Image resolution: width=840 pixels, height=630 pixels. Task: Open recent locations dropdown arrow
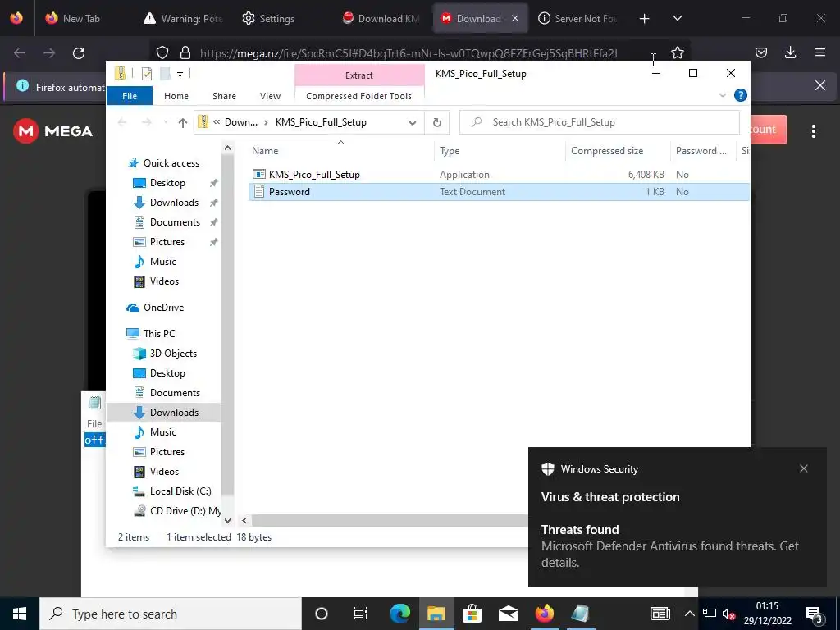[x=166, y=123]
